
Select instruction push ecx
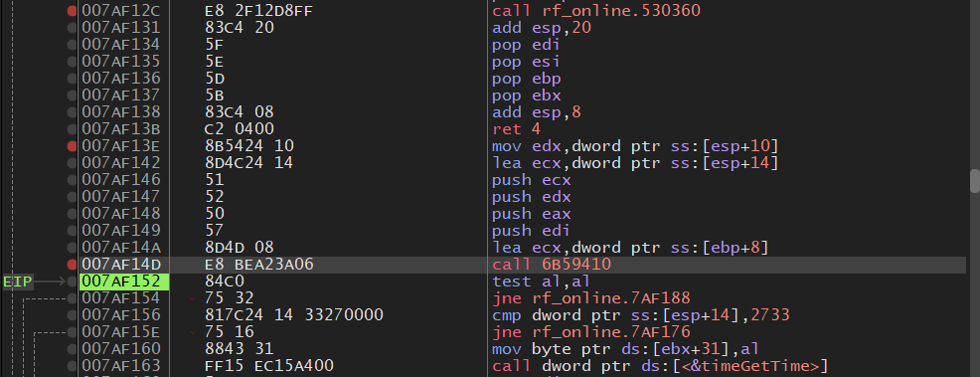click(x=532, y=180)
